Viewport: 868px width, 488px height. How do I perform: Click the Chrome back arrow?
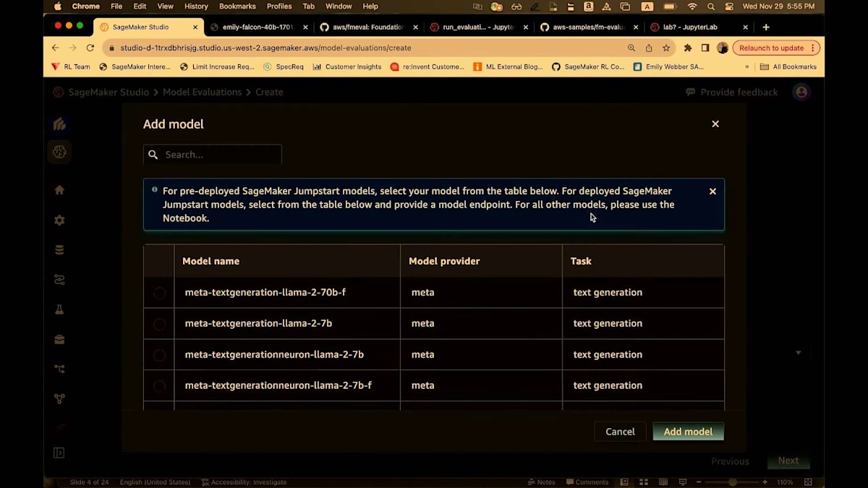(x=56, y=48)
